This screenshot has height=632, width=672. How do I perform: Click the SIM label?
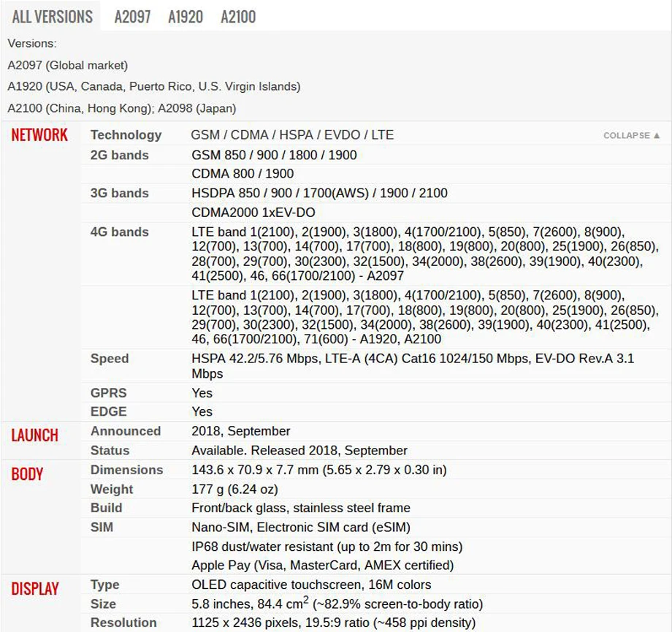click(102, 527)
